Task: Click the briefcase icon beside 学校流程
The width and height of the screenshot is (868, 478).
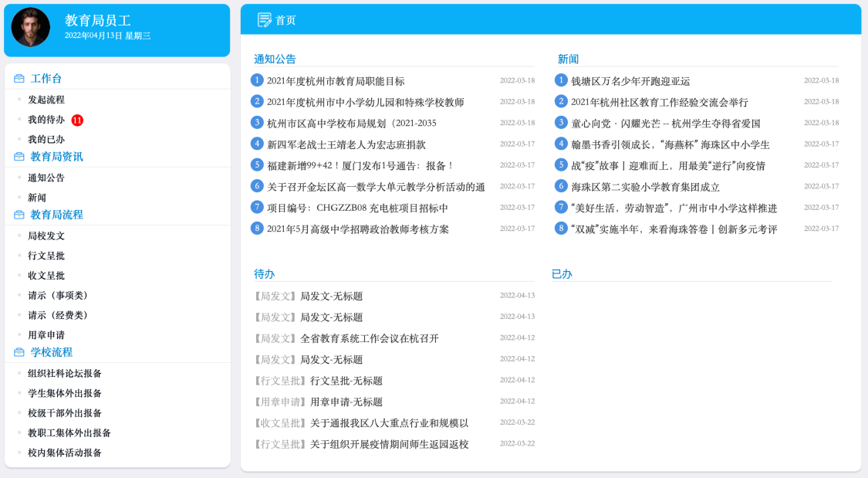Action: tap(19, 353)
